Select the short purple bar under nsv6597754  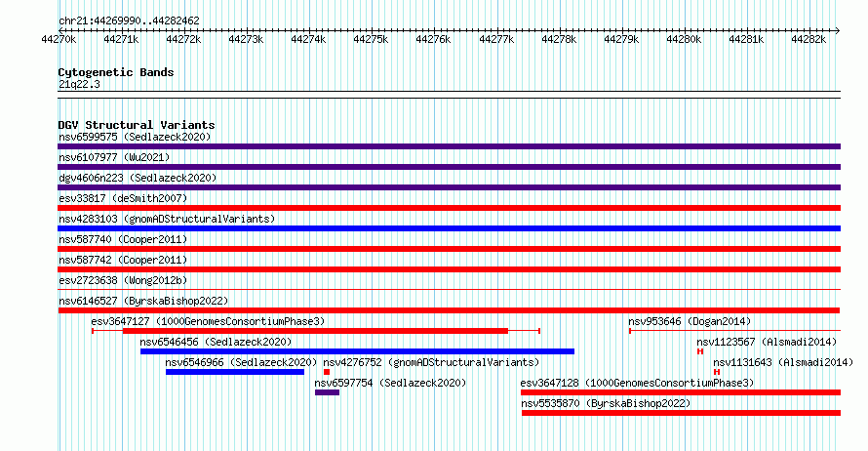click(327, 392)
